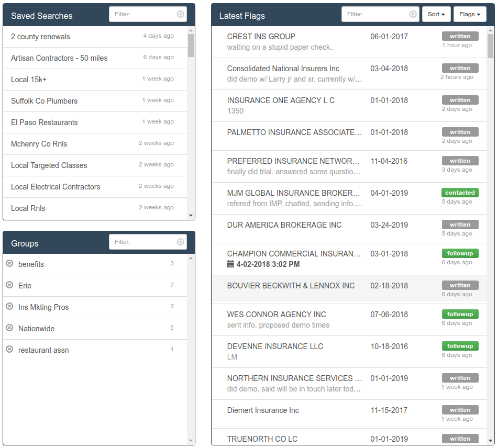Click Saved Searches scrollbar down arrow
This screenshot has width=497, height=448.
(191, 216)
